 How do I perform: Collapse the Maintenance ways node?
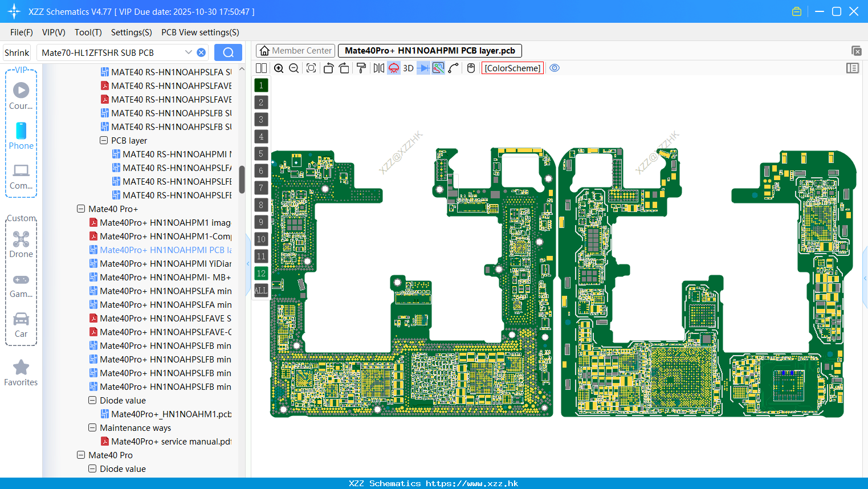click(92, 427)
